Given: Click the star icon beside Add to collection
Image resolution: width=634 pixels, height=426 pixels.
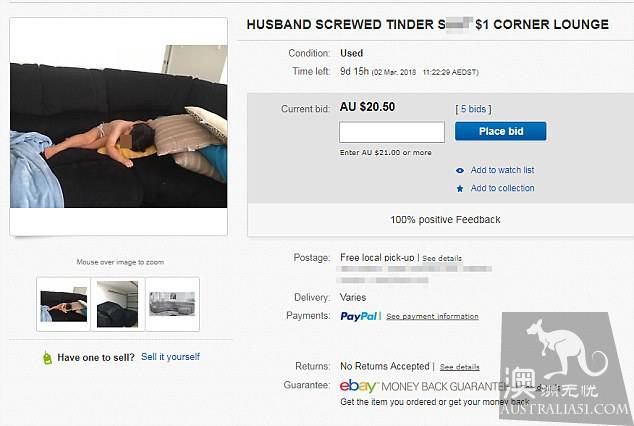Looking at the screenshot, I should [460, 188].
